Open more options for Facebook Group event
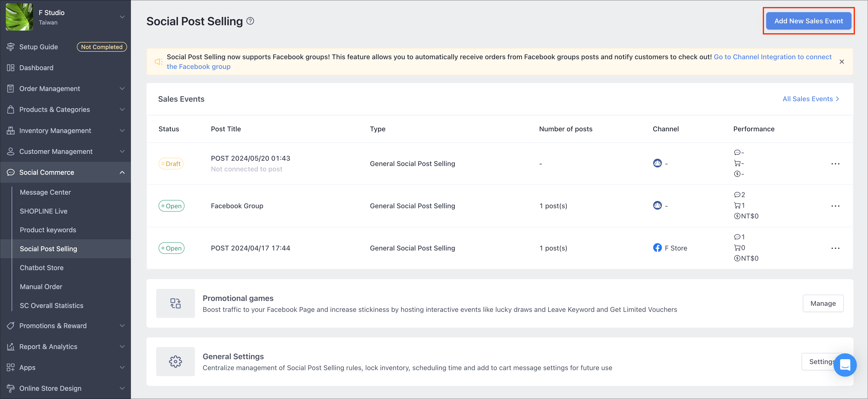This screenshot has height=399, width=868. point(835,206)
